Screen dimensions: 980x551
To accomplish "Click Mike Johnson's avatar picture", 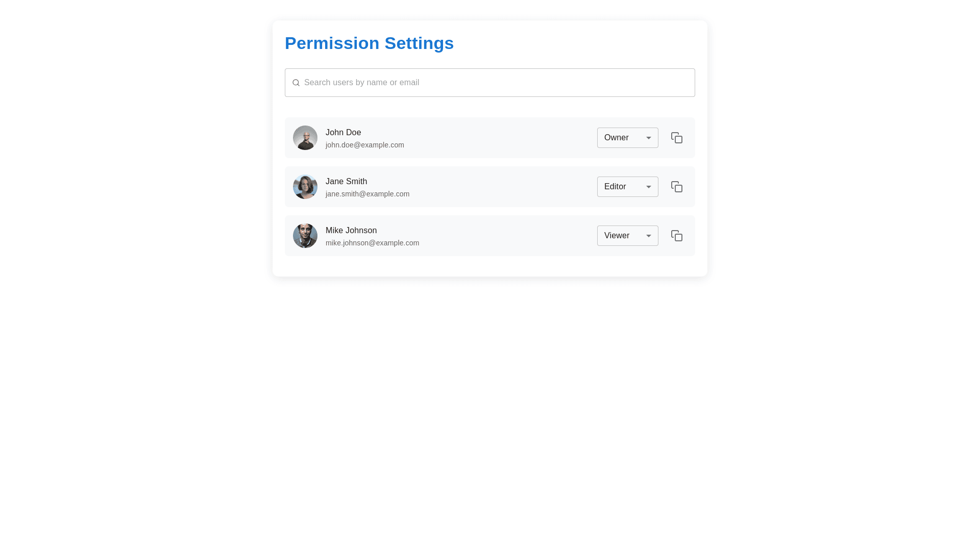I will point(305,236).
